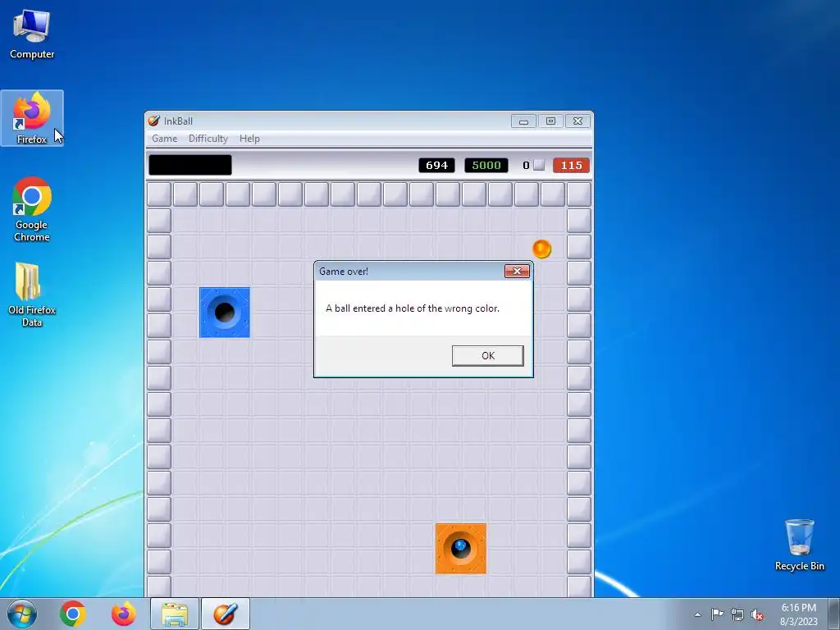Click the 694 score counter
The image size is (840, 630).
pos(436,165)
